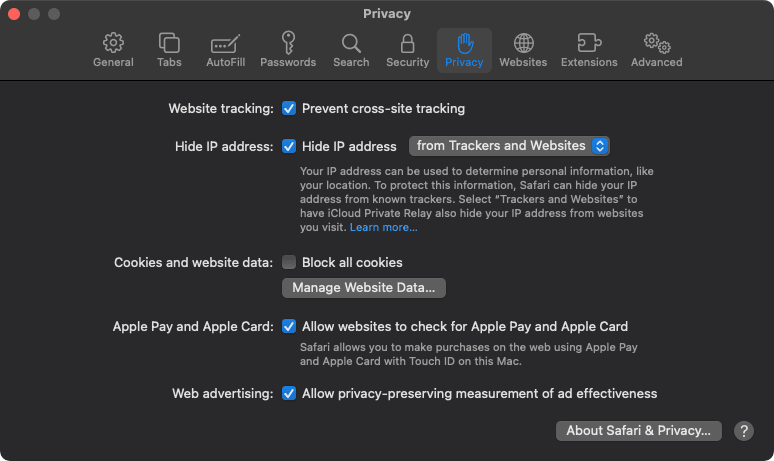This screenshot has width=774, height=461.
Task: Enable Block all cookies
Action: pos(289,262)
